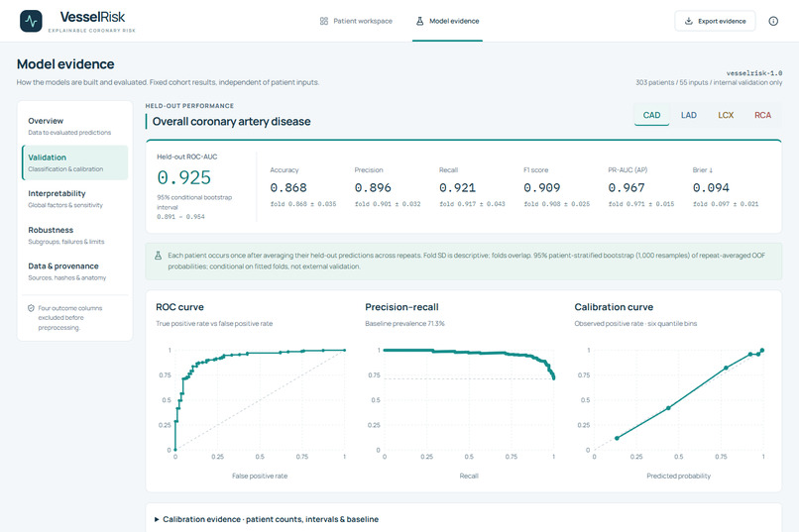This screenshot has height=532, width=799.
Task: Click the PR-AUC (AP) value 0.967
Action: click(x=627, y=188)
